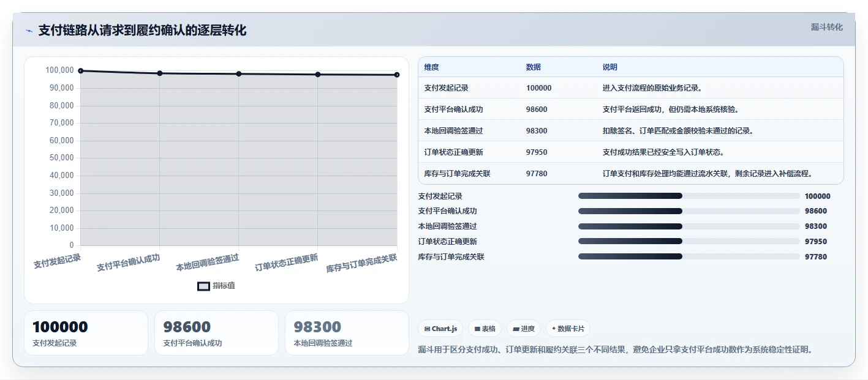This screenshot has width=868, height=380.
Task: Open the 98600 支付平台确认成功 data card
Action: click(x=216, y=333)
